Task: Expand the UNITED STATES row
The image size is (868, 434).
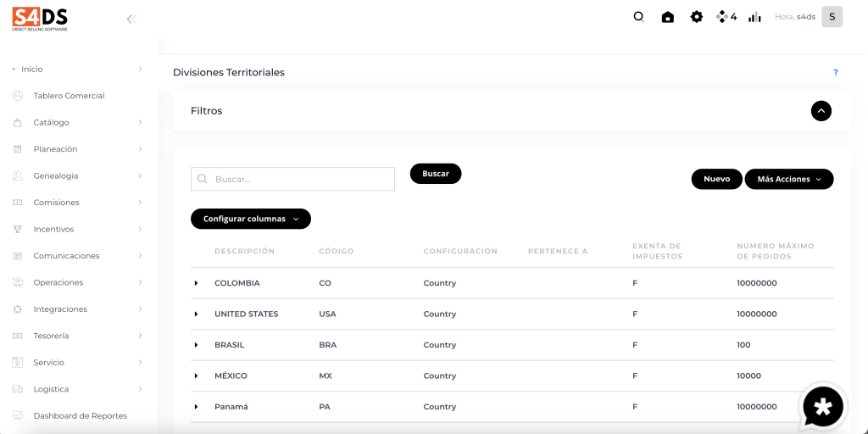Action: 197,314
